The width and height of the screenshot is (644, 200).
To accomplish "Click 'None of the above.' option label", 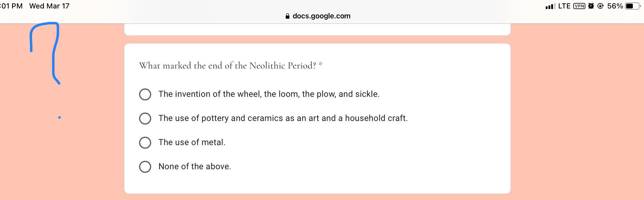I will 195,167.
